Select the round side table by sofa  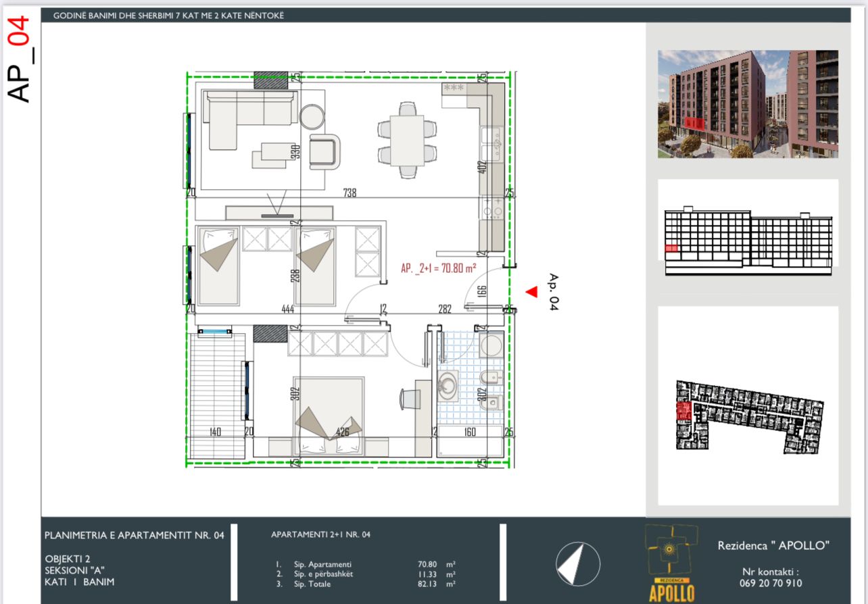pos(312,116)
